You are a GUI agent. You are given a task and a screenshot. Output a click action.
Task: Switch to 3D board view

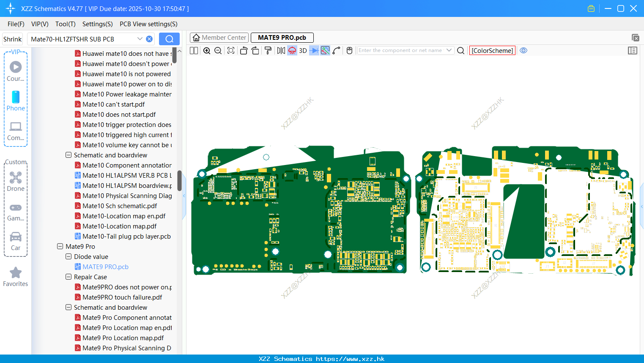pos(303,50)
